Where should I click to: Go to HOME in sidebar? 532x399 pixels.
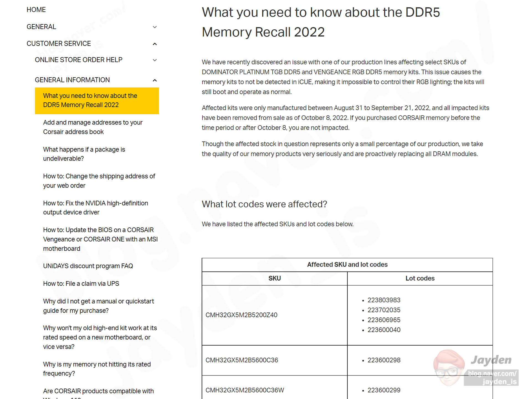(36, 10)
